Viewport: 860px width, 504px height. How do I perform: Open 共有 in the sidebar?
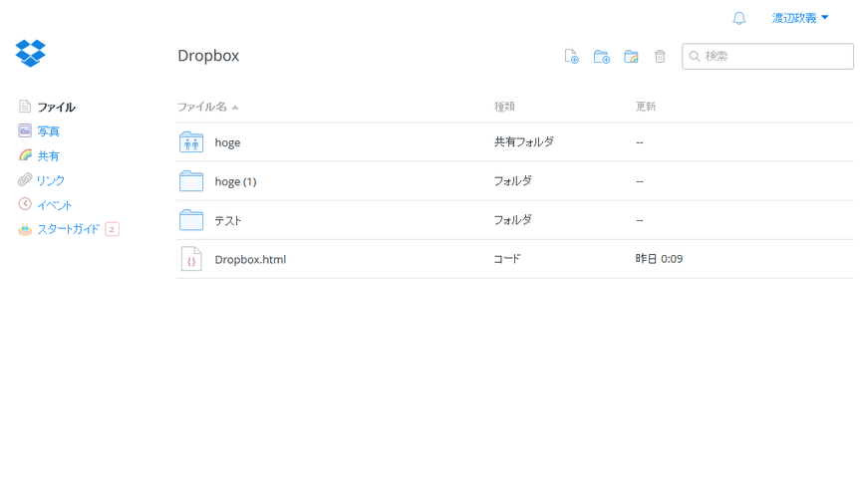pos(48,155)
